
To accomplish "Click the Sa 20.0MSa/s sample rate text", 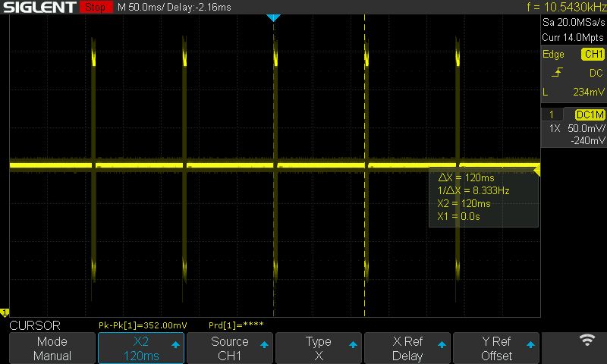I will 574,23.
